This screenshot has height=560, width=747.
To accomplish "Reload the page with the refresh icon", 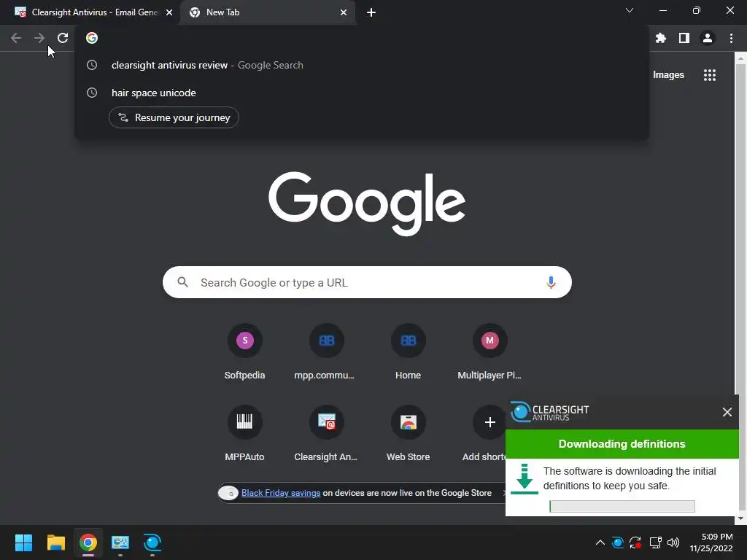I will click(x=63, y=38).
